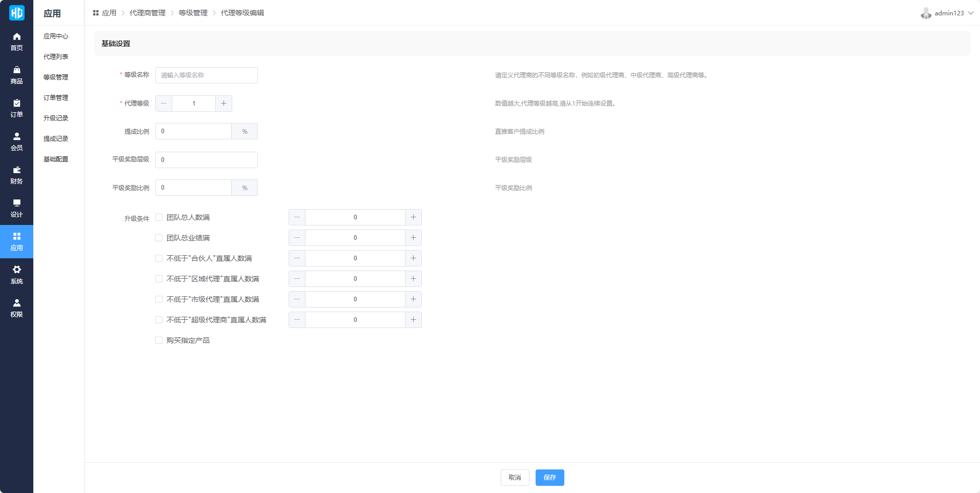Enable the 团队总人数满 checkbox
The width and height of the screenshot is (980, 493).
click(x=159, y=217)
